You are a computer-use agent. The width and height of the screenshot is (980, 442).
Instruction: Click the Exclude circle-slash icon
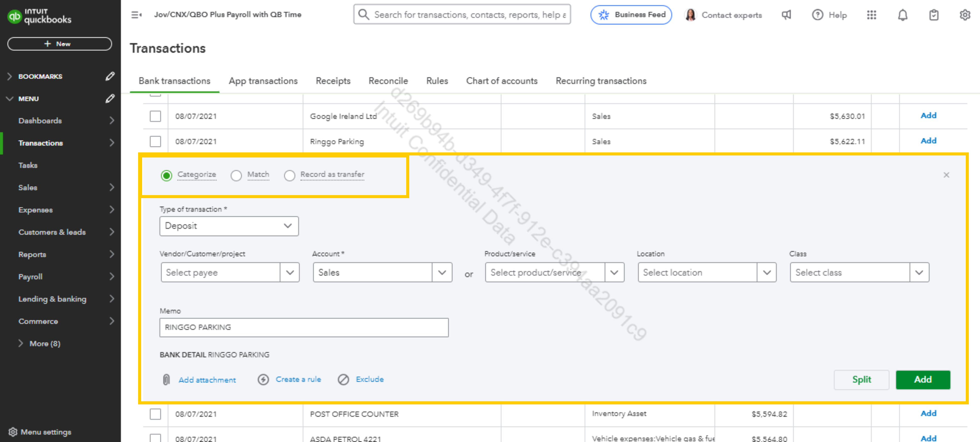[344, 380]
